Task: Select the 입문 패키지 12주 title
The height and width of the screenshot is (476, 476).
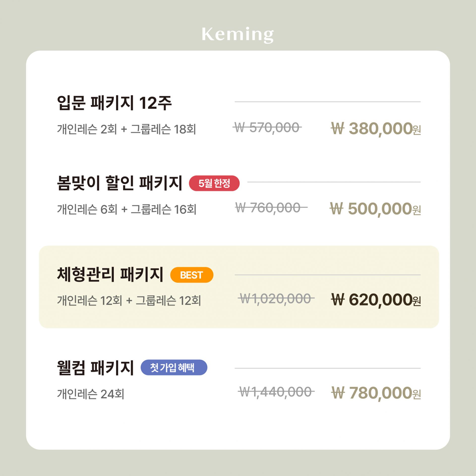Action: tap(114, 103)
